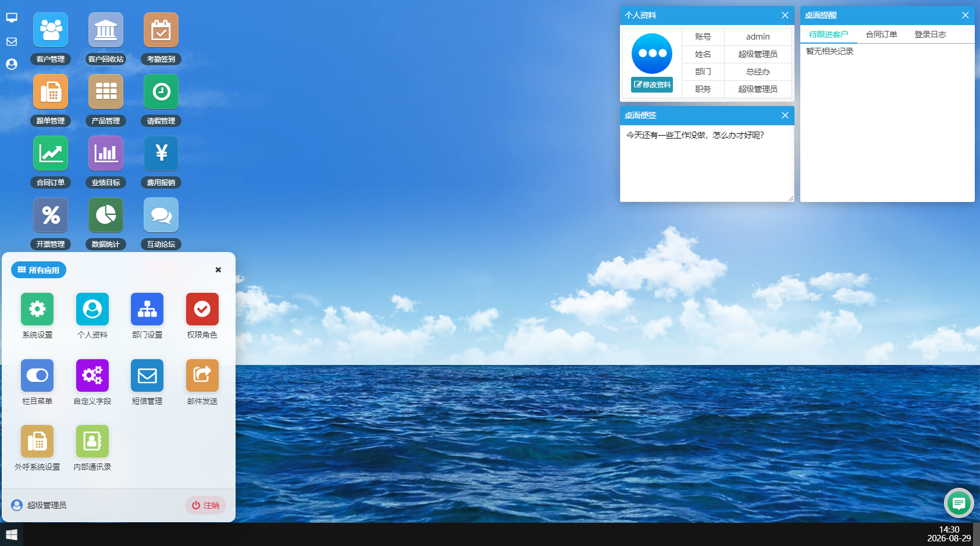Image resolution: width=980 pixels, height=546 pixels.
Task: Launch 请假管理 clock icon
Action: [161, 91]
